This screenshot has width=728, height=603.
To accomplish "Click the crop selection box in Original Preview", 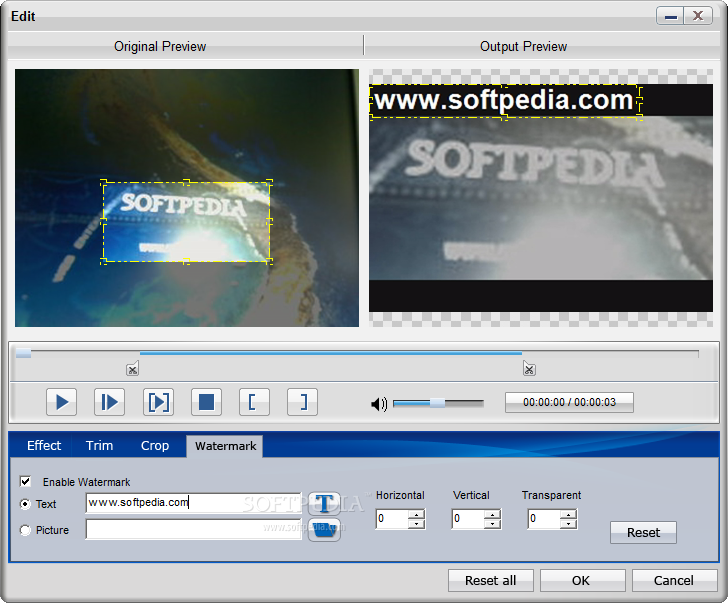I will (186, 222).
